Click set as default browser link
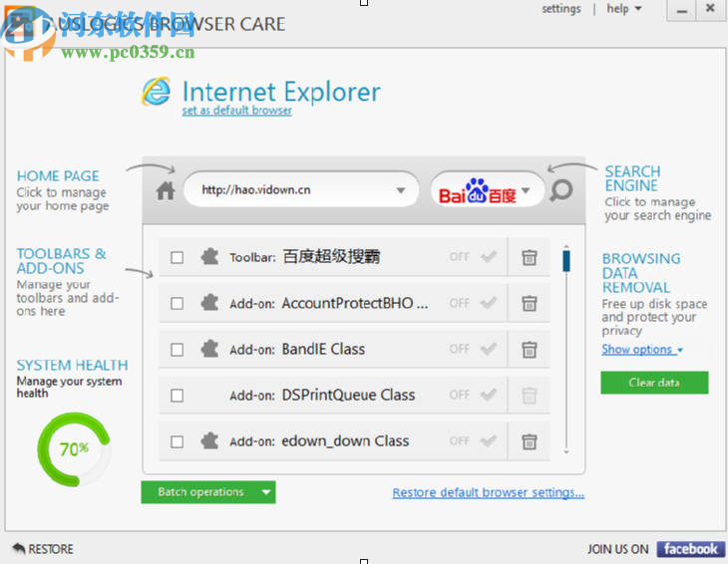 [236, 111]
